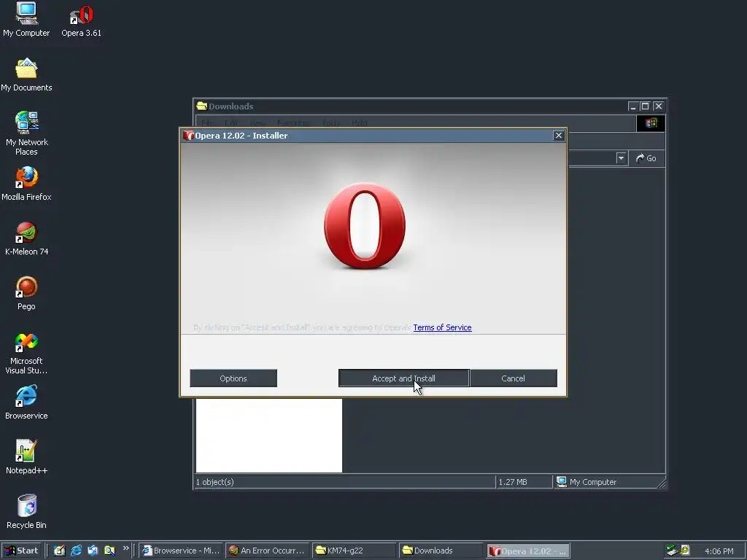Switch to An Error Occurred taskbar window
This screenshot has width=747, height=560.
coord(268,551)
